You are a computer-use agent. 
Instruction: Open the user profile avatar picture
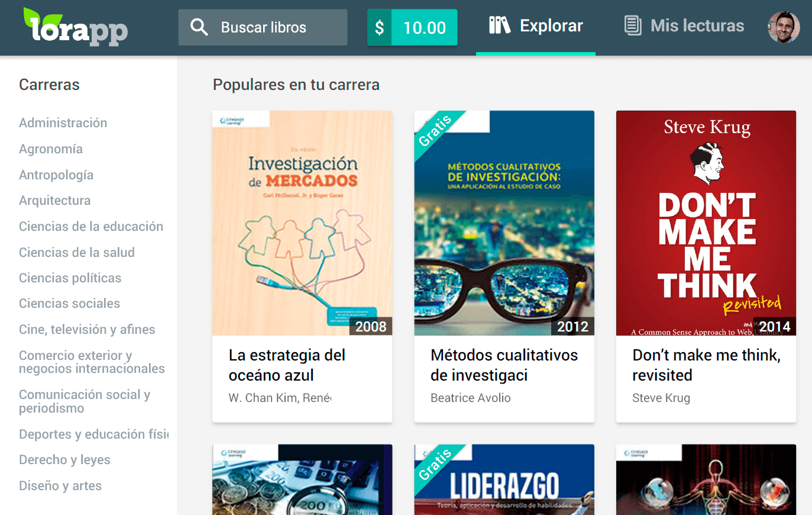coord(785,27)
